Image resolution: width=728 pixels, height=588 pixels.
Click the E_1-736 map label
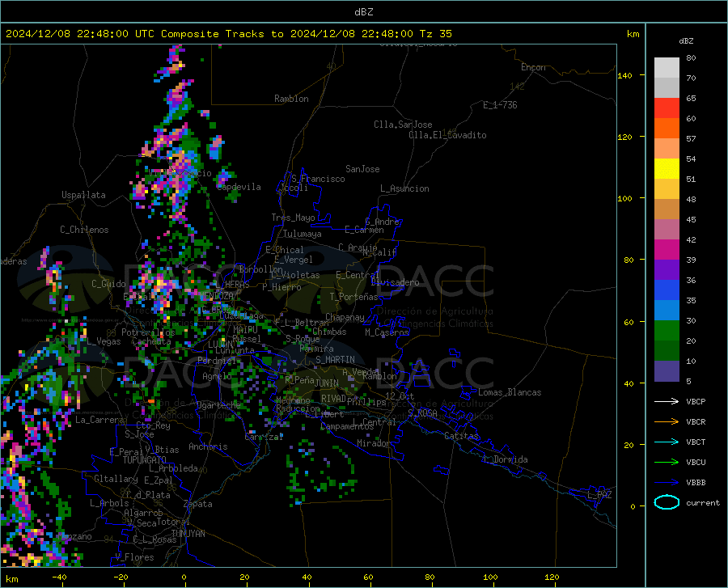[x=500, y=105]
